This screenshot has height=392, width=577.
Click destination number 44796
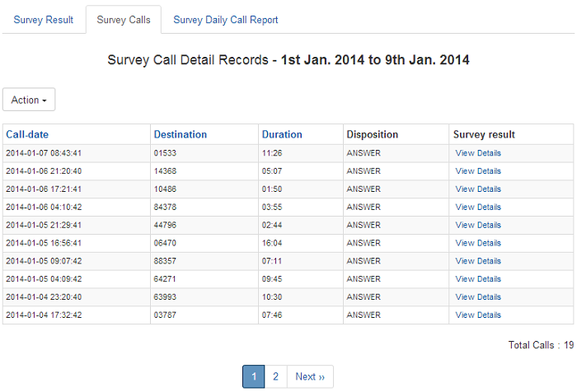[165, 226]
